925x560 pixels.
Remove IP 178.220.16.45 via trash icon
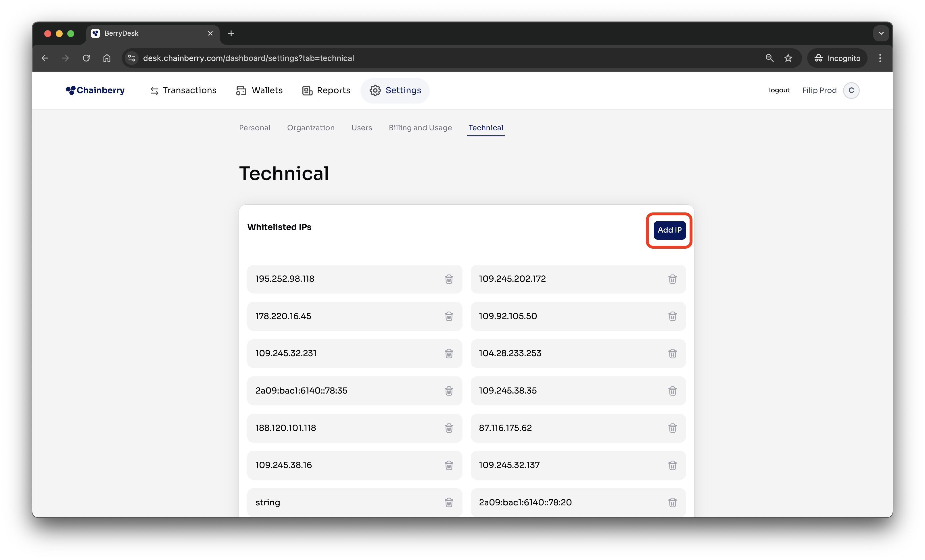pyautogui.click(x=449, y=316)
